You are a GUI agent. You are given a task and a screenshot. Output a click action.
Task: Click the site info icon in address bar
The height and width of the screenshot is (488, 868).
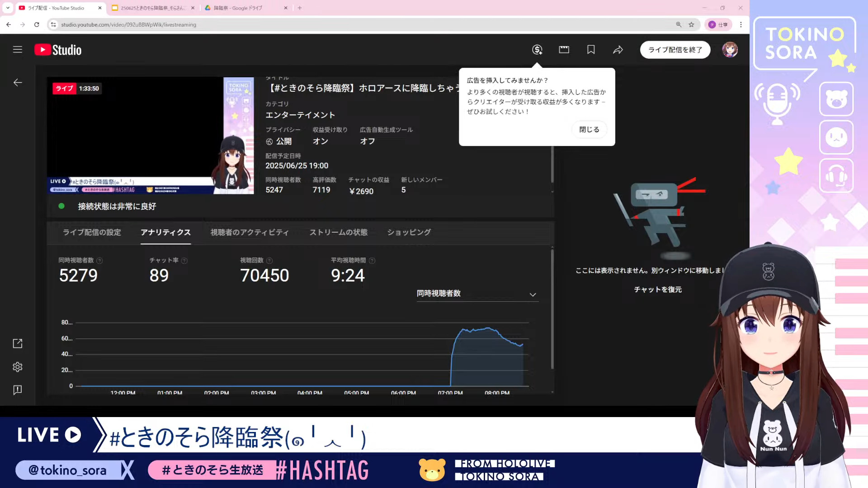click(x=53, y=24)
